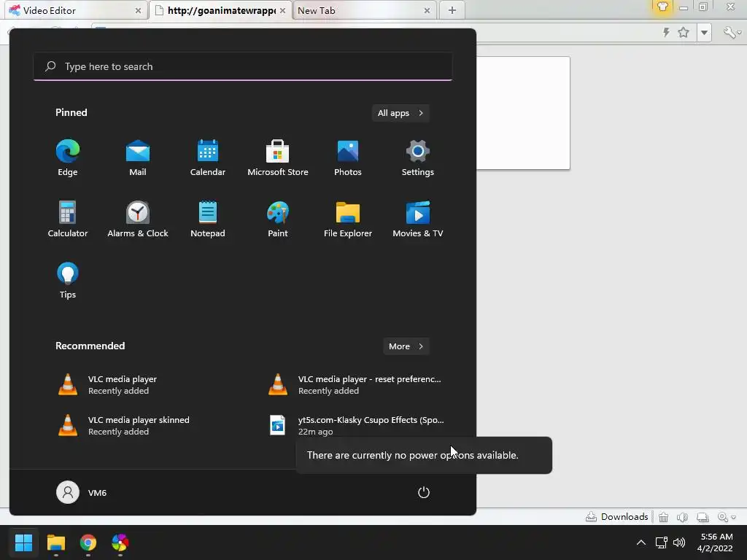Open a new browser tab with plus
The height and width of the screenshot is (560, 747).
[x=452, y=10]
